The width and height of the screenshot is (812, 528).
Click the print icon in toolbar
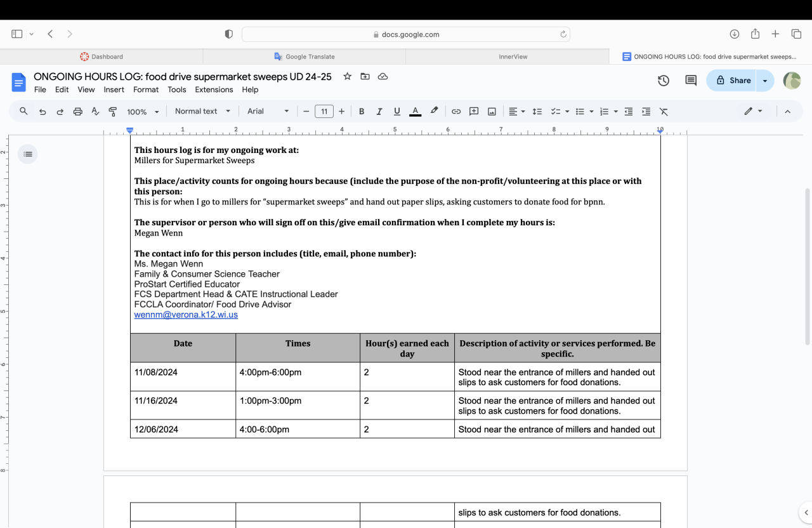[77, 112]
